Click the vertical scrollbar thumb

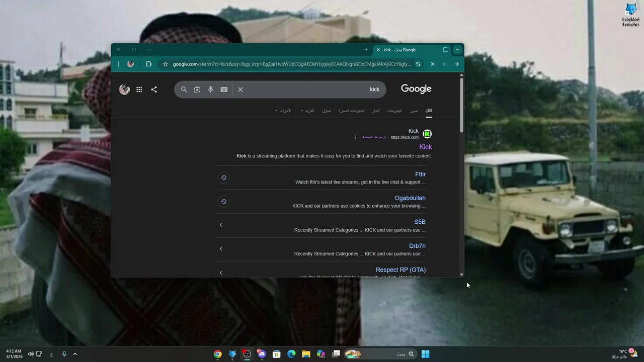pos(462,106)
